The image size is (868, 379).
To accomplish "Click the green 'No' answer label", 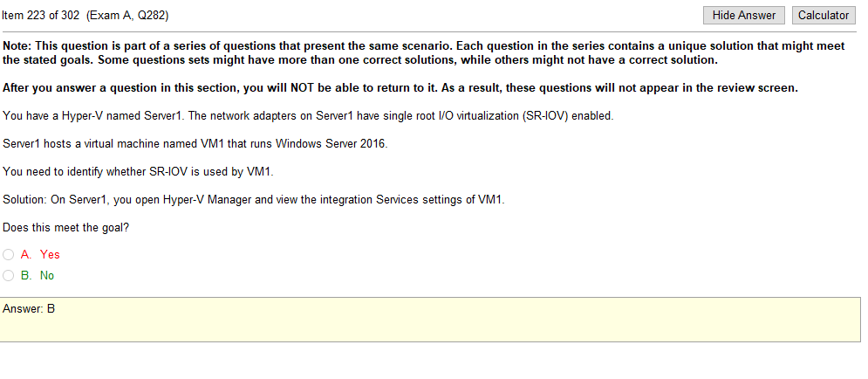I will pos(47,275).
